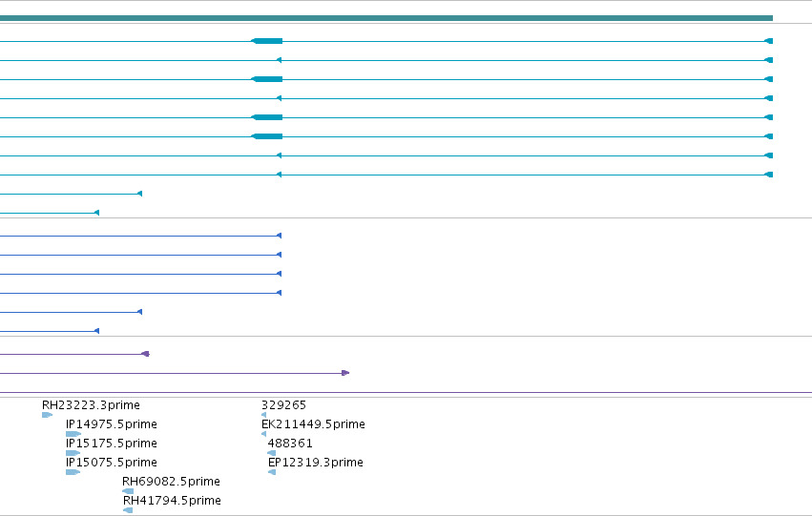Click the EP12319.3prime arrow glyph
Viewport: 812px width, 516px height.
272,472
